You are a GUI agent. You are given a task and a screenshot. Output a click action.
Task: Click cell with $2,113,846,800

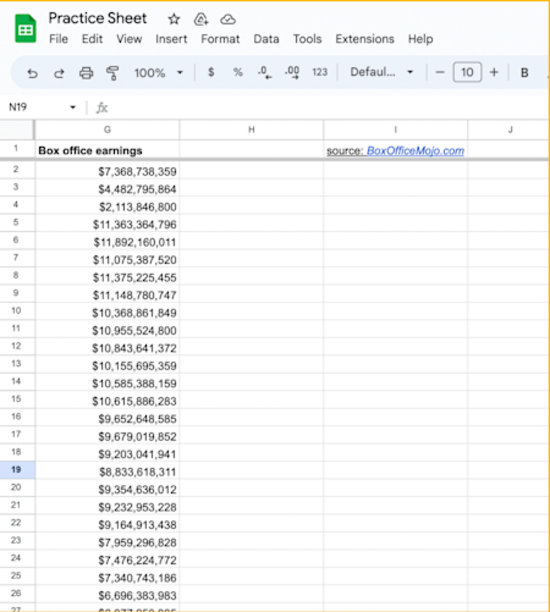pyautogui.click(x=107, y=206)
